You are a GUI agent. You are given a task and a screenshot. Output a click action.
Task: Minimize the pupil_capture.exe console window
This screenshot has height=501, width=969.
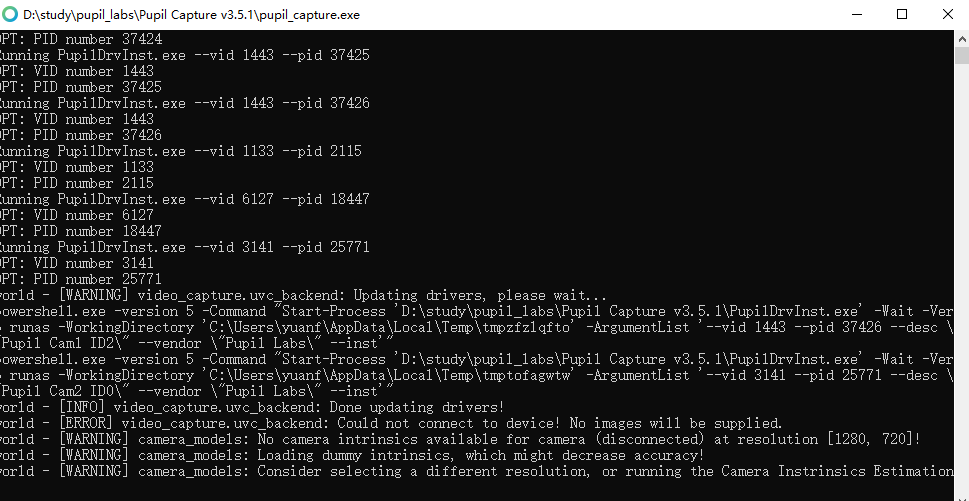(857, 14)
